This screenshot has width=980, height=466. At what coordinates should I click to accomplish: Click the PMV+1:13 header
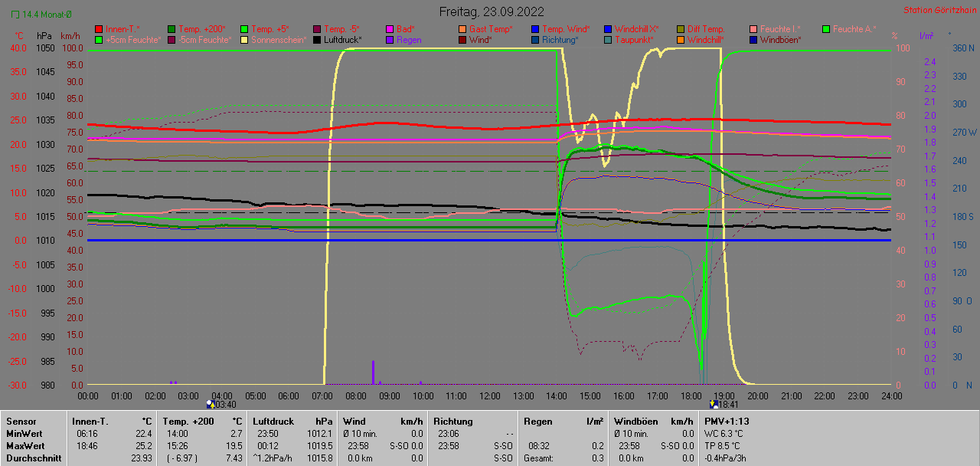coord(727,422)
